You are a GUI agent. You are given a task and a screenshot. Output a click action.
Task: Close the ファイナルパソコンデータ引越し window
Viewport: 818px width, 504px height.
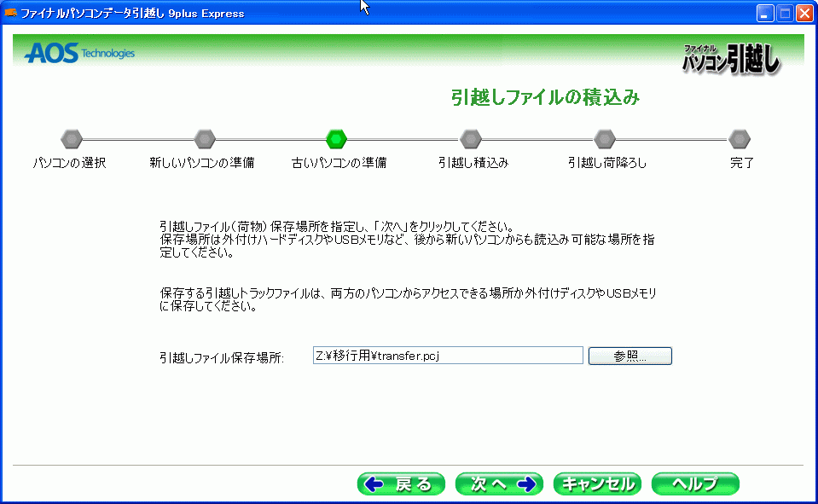pos(803,13)
